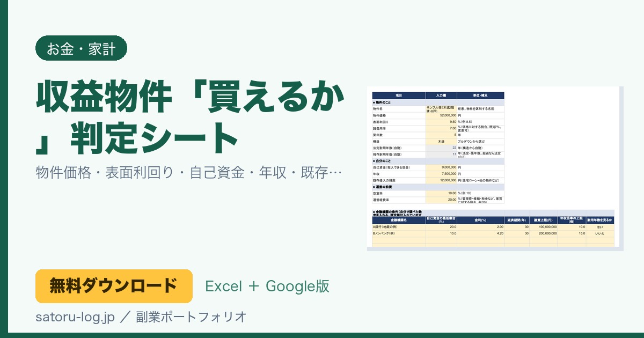The width and height of the screenshot is (644, 338).
Task: Click the 金融機関名 column header
Action: coord(399,220)
